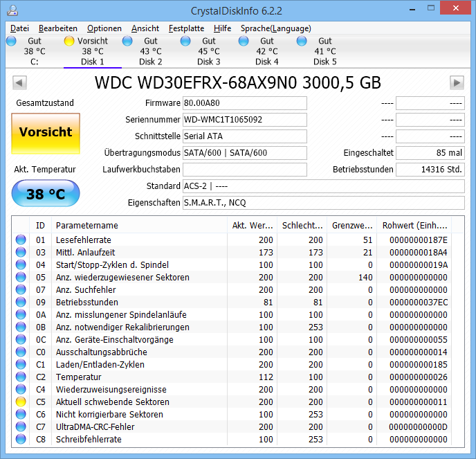Viewport: 476px width, 459px height.
Task: Click raw value 00000000187E
Action: [419, 240]
